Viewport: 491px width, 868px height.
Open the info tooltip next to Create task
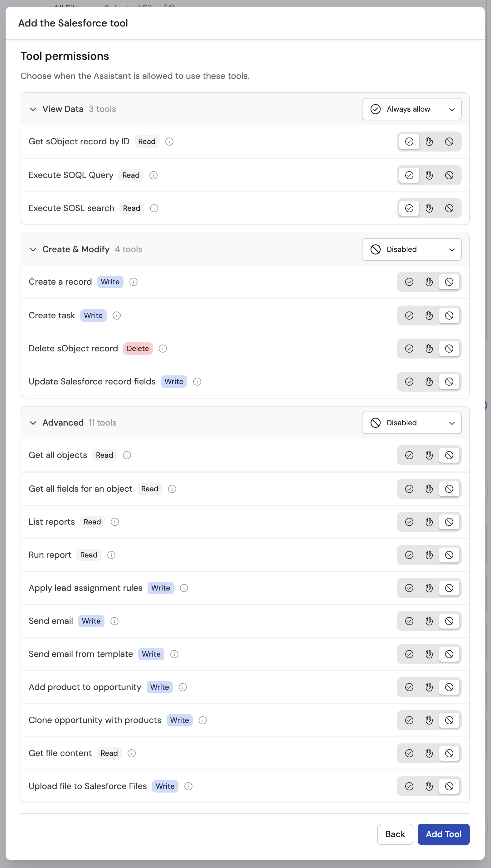(116, 316)
